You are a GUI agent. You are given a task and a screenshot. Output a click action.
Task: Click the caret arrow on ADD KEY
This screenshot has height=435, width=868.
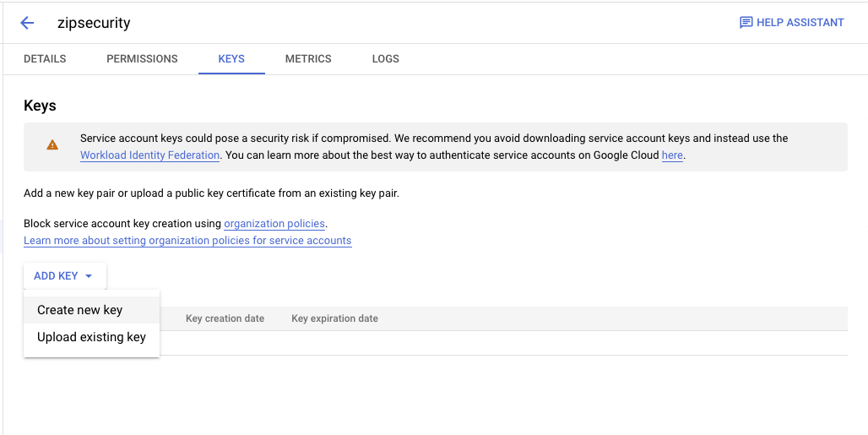click(89, 276)
